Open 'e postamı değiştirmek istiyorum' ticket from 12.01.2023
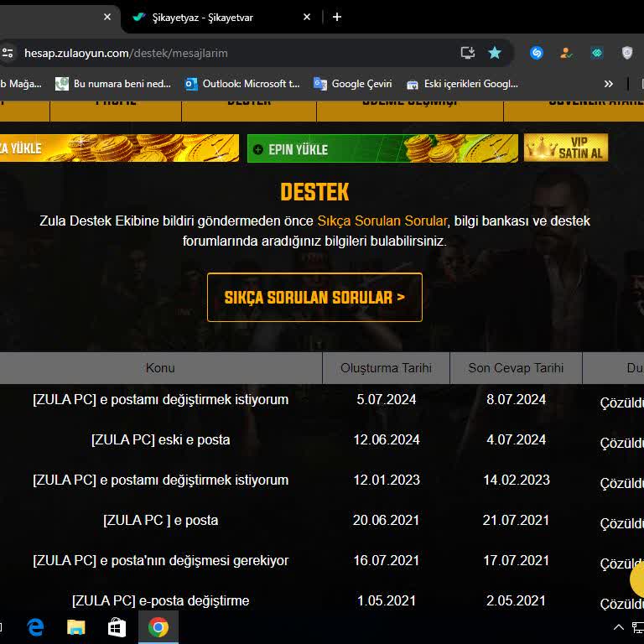Viewport: 644px width, 644px height. (x=161, y=480)
